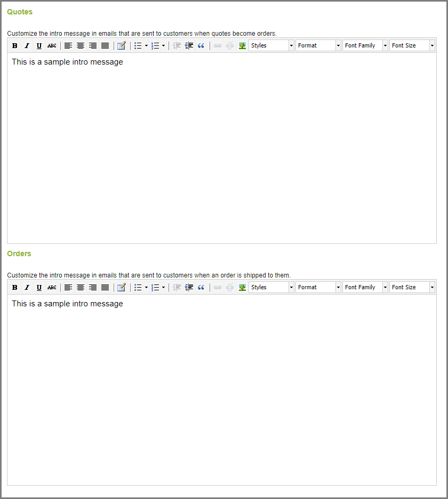This screenshot has height=499, width=448.
Task: Open Font Family dropdown in Quotes editor
Action: 365,45
